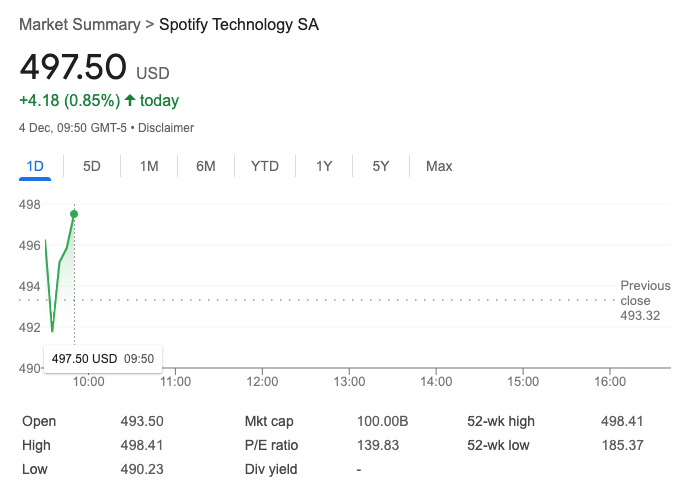Click the Previous close 493.32 label
The image size is (694, 492).
[x=645, y=300]
